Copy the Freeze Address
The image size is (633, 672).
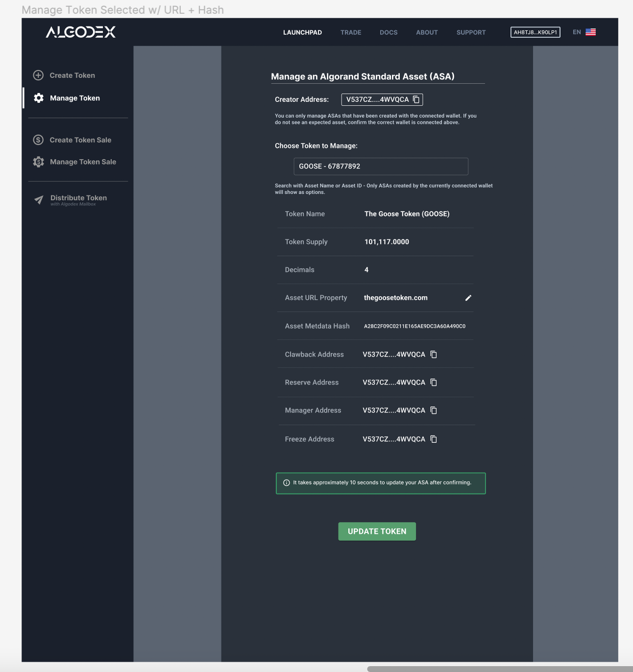pyautogui.click(x=434, y=439)
